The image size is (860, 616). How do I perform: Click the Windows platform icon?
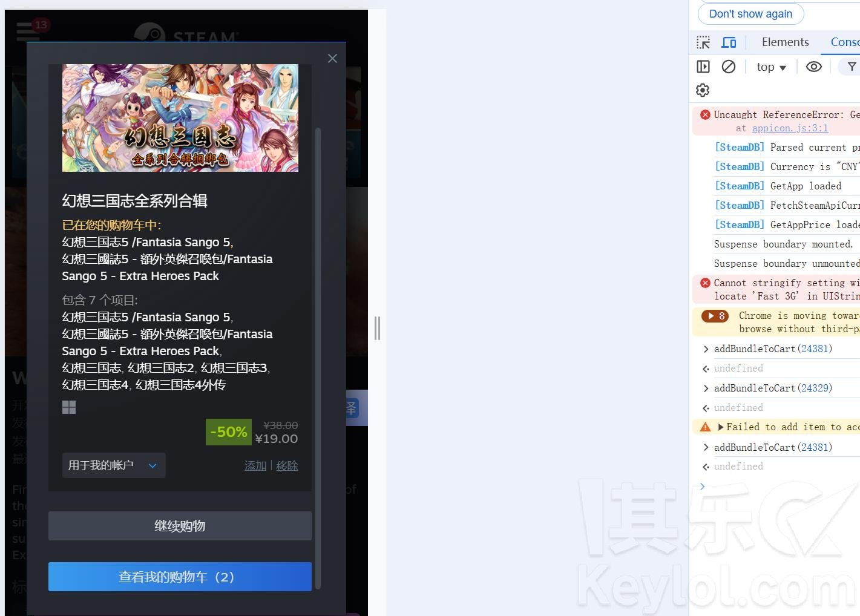(x=69, y=407)
